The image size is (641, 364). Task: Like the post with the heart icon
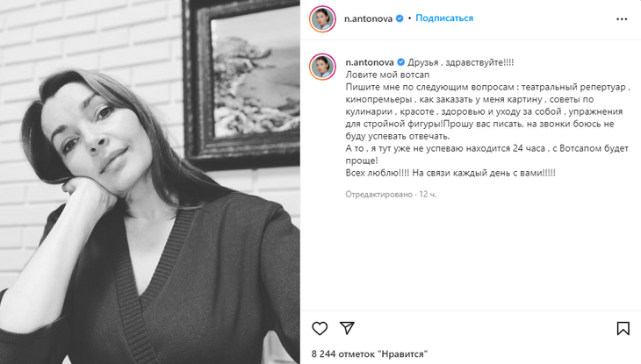click(x=320, y=328)
